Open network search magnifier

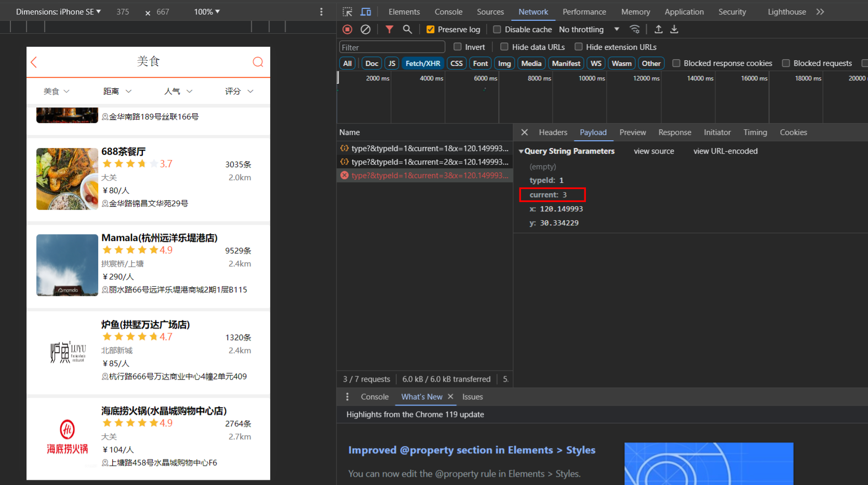pyautogui.click(x=407, y=30)
